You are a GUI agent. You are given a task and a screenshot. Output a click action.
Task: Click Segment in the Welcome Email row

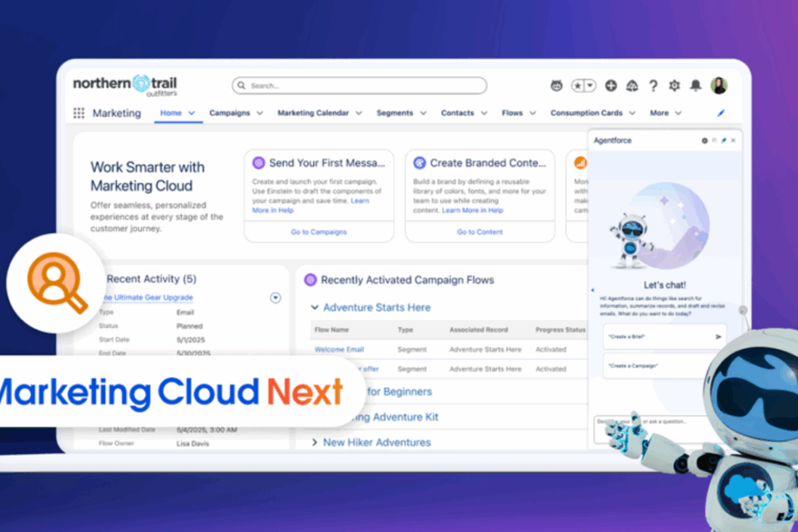point(412,350)
